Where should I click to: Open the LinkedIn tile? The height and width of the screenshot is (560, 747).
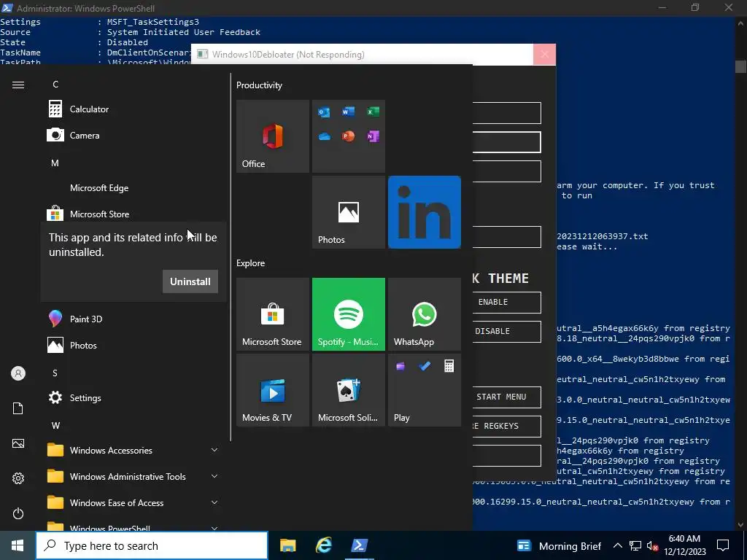[425, 212]
